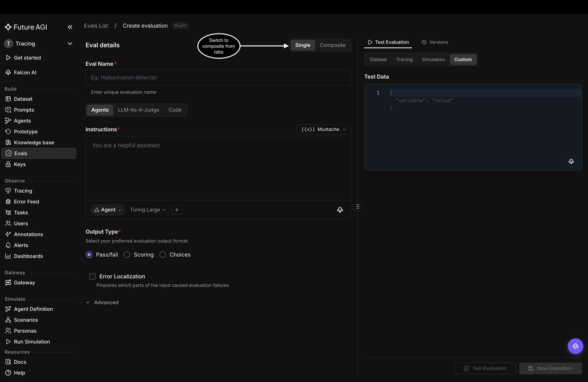Open Get started play icon
Screen dimensions: 588x382
pos(8,58)
